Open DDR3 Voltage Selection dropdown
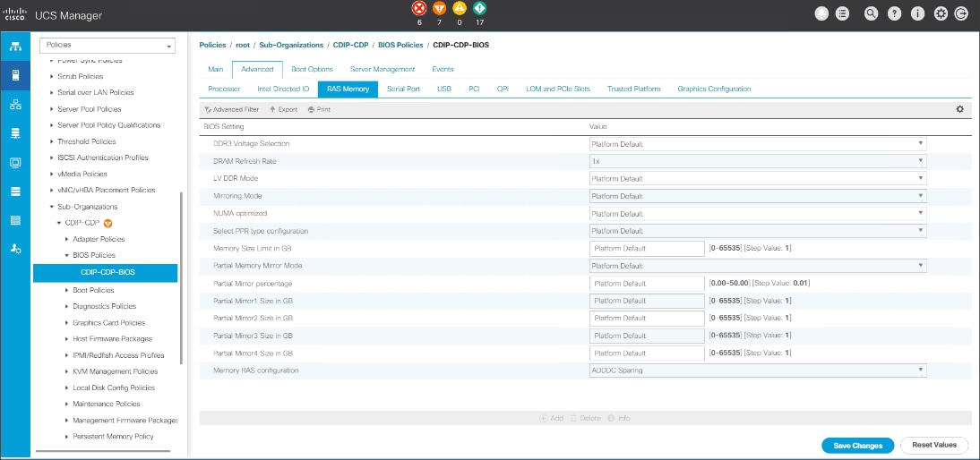Viewport: 980px width, 460px height. pyautogui.click(x=758, y=144)
